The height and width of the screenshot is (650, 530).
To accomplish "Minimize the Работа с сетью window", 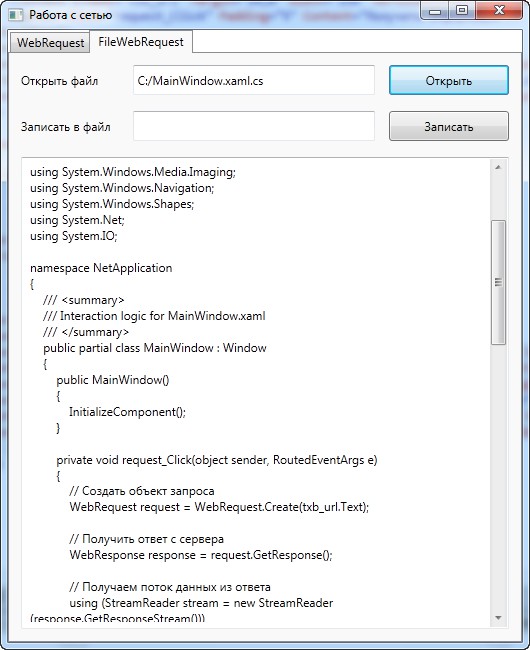I will coord(435,11).
